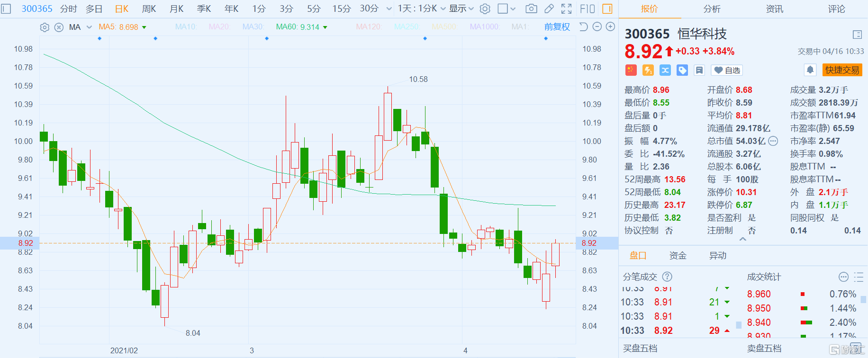Click the 快捷交易 button

click(842, 70)
